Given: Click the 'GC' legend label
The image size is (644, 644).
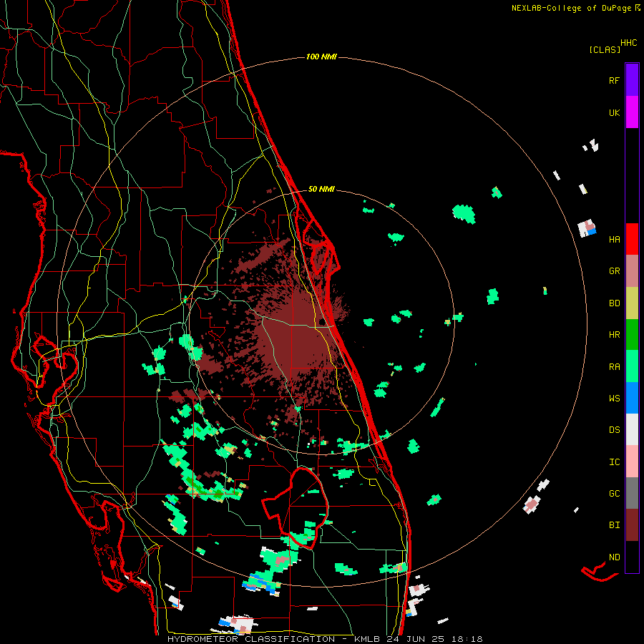Looking at the screenshot, I should tap(614, 493).
